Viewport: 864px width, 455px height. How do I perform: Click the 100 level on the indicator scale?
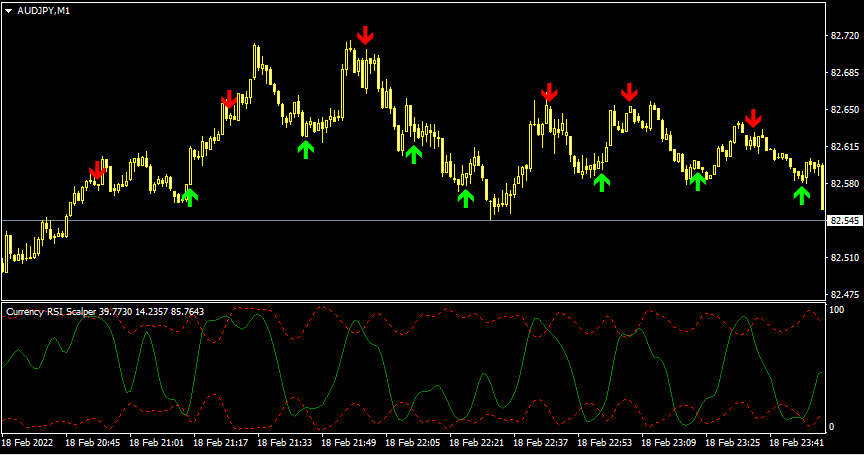[x=838, y=311]
